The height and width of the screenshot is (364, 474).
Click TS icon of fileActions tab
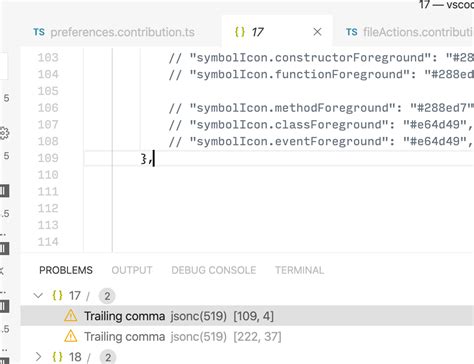point(351,32)
